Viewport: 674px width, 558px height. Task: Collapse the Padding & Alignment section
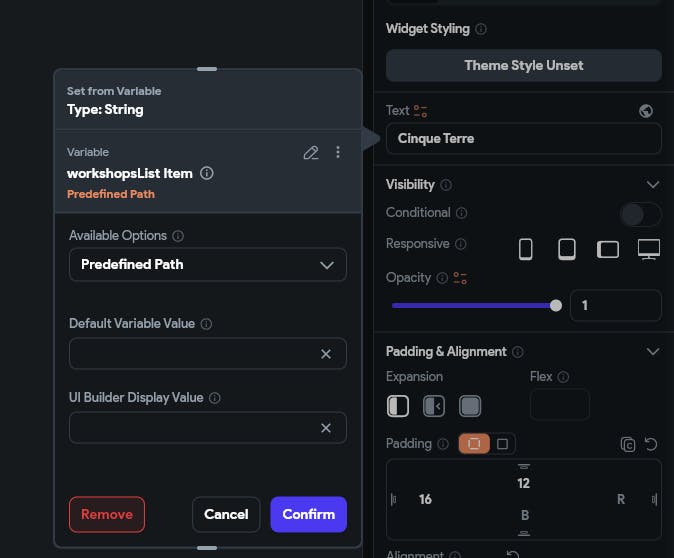coord(653,352)
